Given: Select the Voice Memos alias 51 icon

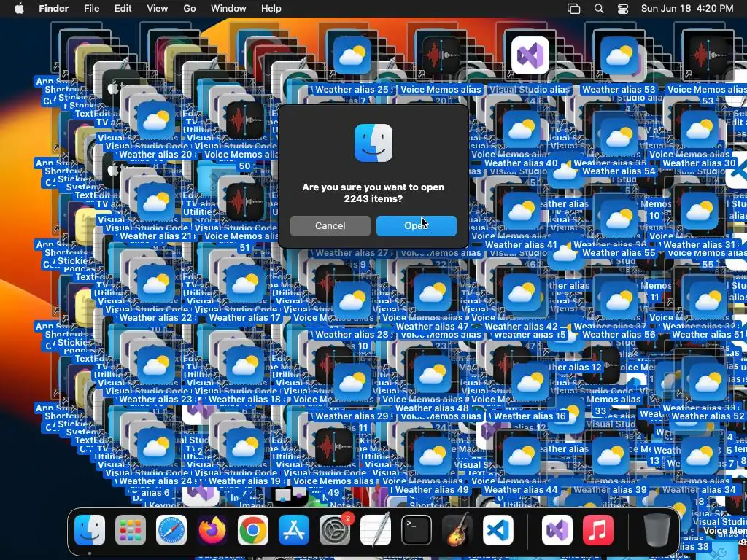Looking at the screenshot, I should (x=245, y=203).
